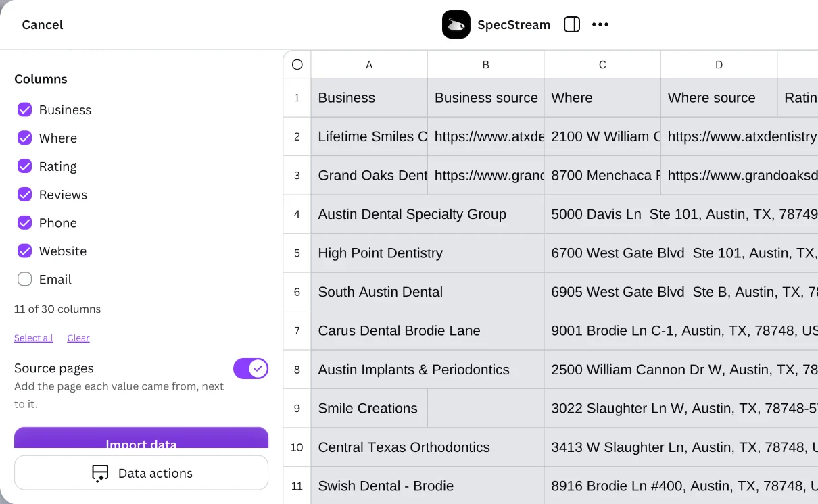
Task: Click the select-all circle in grid corner
Action: tap(297, 65)
